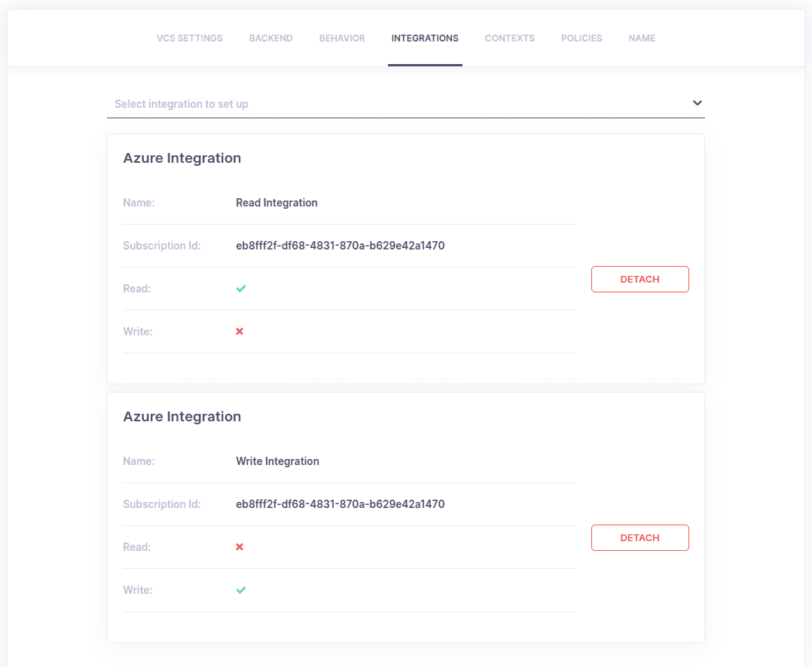Click the green Read checkmark in Read Integration
Image resolution: width=812 pixels, height=667 pixels.
pyautogui.click(x=240, y=288)
